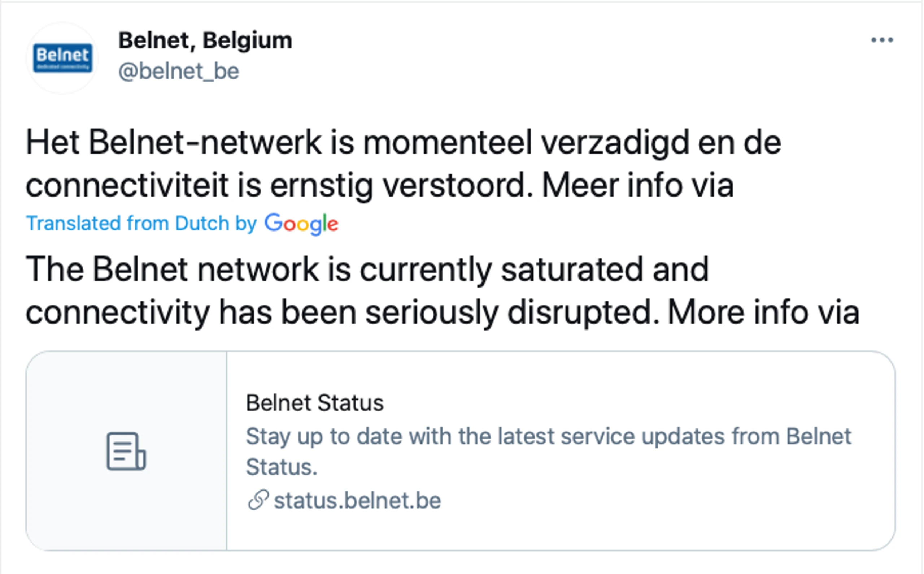Click blank space below URL inside link card
Screen dimensions: 924x574
coord(561,531)
